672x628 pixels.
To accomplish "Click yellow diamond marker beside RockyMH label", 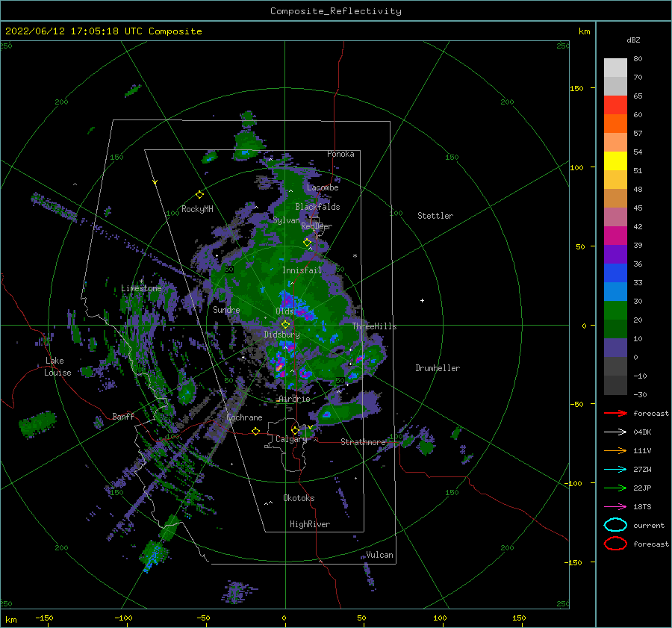I will (x=199, y=195).
